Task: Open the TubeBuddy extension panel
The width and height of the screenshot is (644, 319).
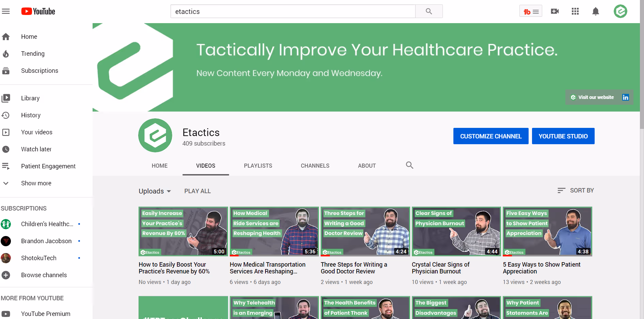Action: tap(530, 11)
